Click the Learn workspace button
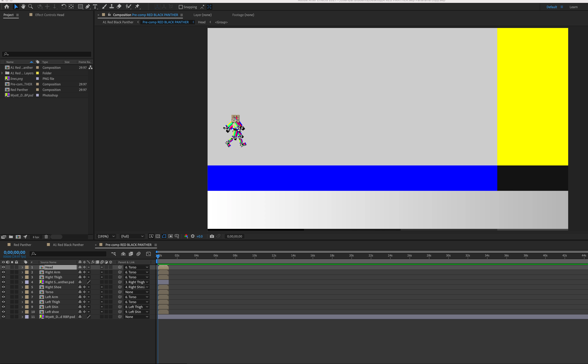Viewport: 588px width, 364px height. point(573,7)
